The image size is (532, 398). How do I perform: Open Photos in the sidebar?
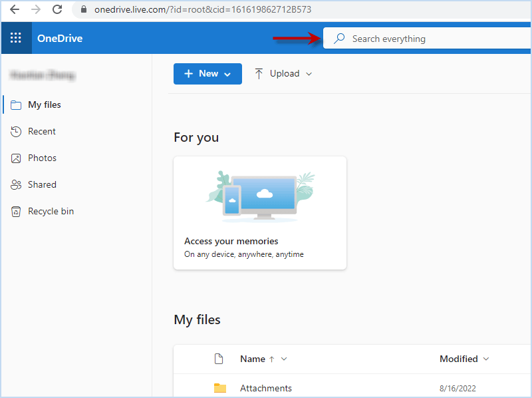[x=42, y=158]
